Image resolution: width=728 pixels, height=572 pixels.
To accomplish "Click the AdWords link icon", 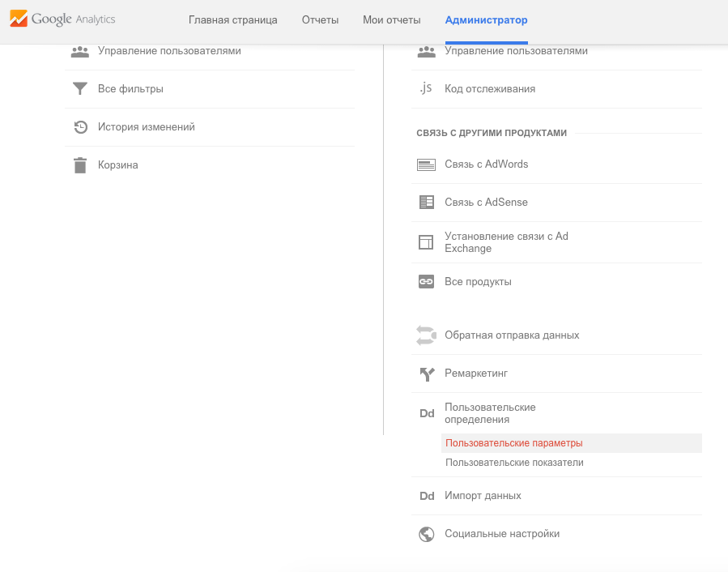I will pyautogui.click(x=426, y=164).
